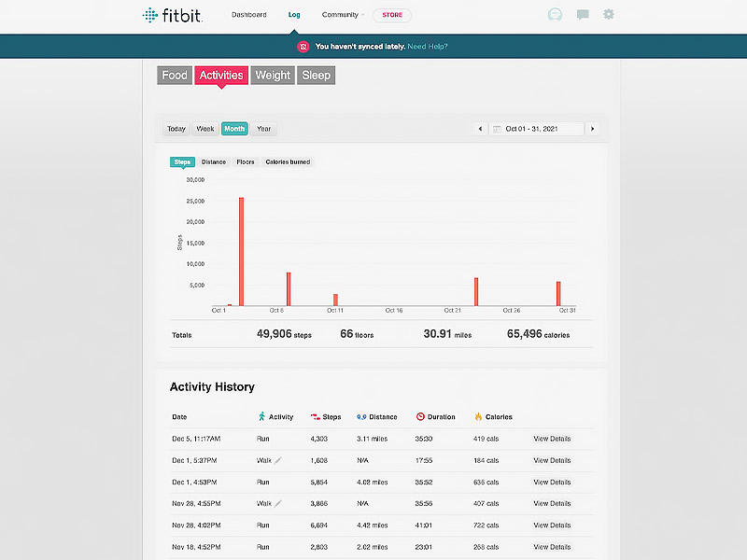Select the Activities tab
The width and height of the screenshot is (747, 560).
221,76
